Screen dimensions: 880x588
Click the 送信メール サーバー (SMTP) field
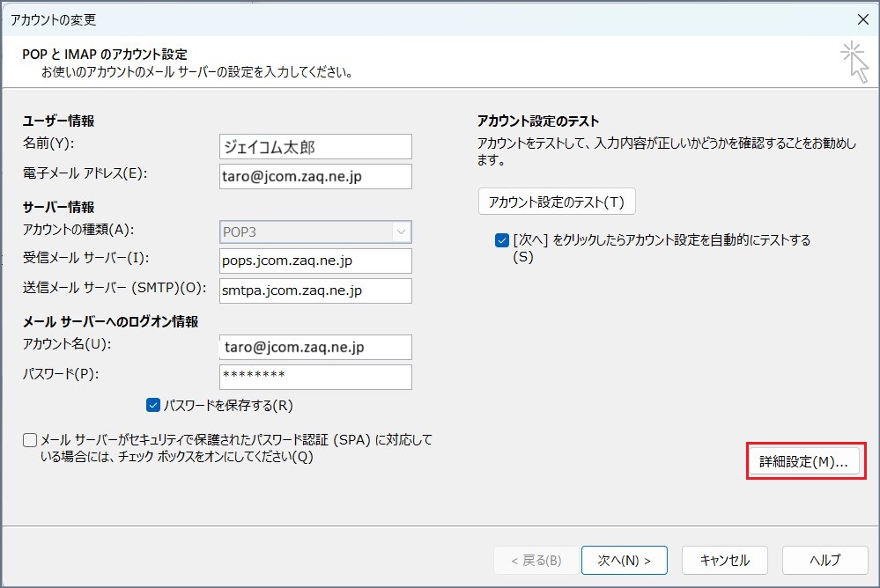tap(315, 290)
